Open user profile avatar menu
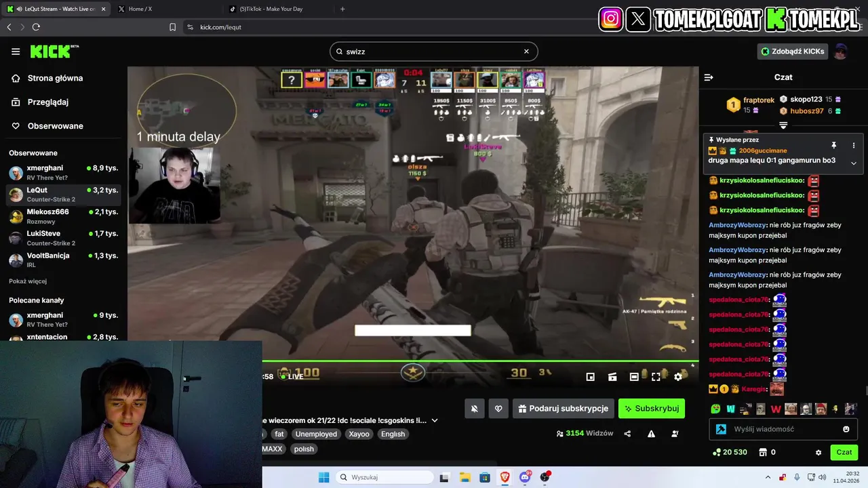This screenshot has height=488, width=868. (x=841, y=52)
